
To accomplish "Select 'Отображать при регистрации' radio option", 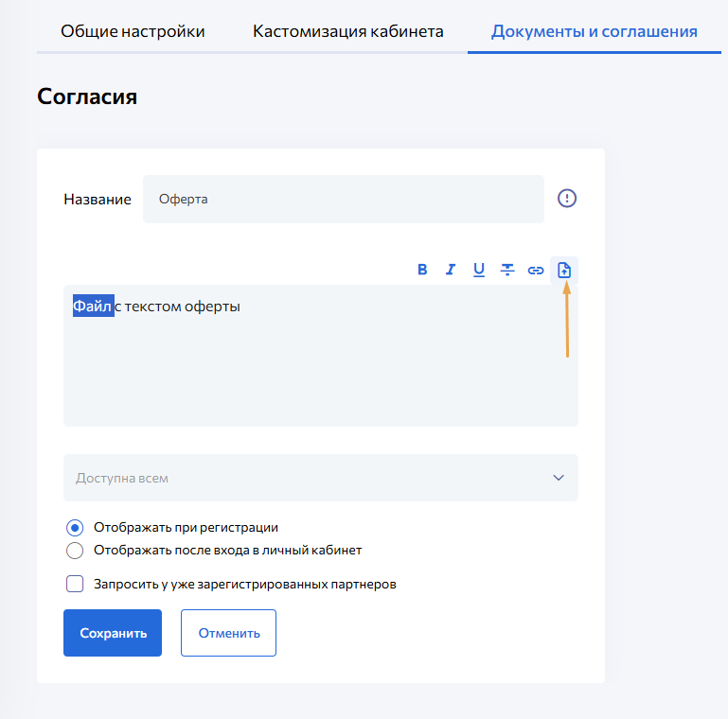I will click(x=76, y=528).
